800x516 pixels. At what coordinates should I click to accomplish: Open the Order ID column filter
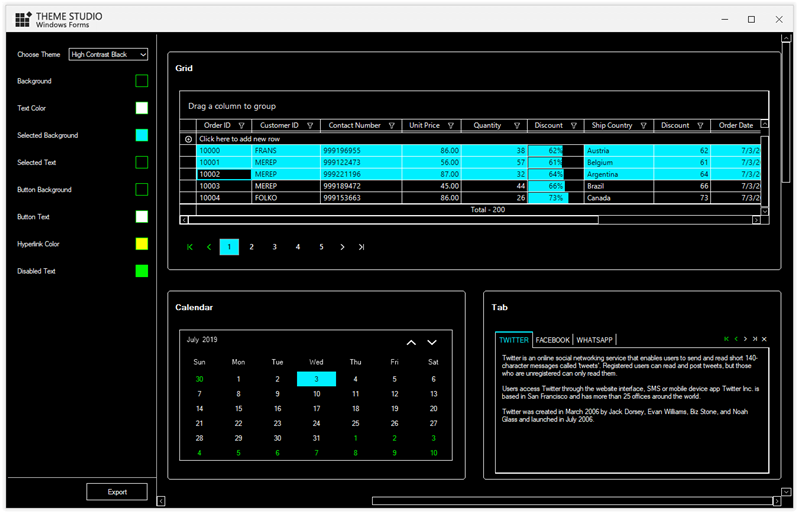[x=241, y=126]
